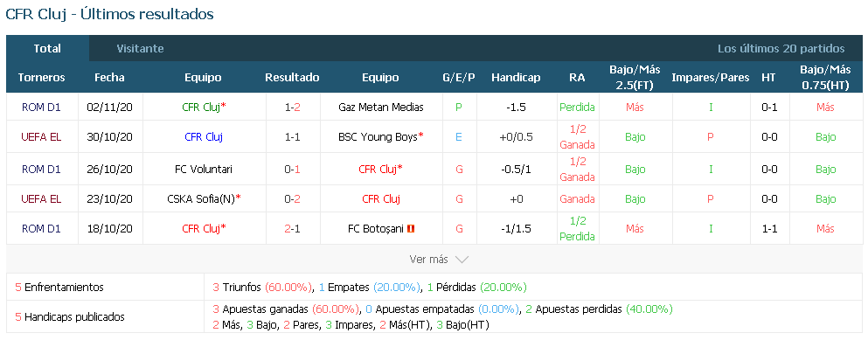
Task: Click the blue CFR Cluj home team name
Action: tap(203, 136)
